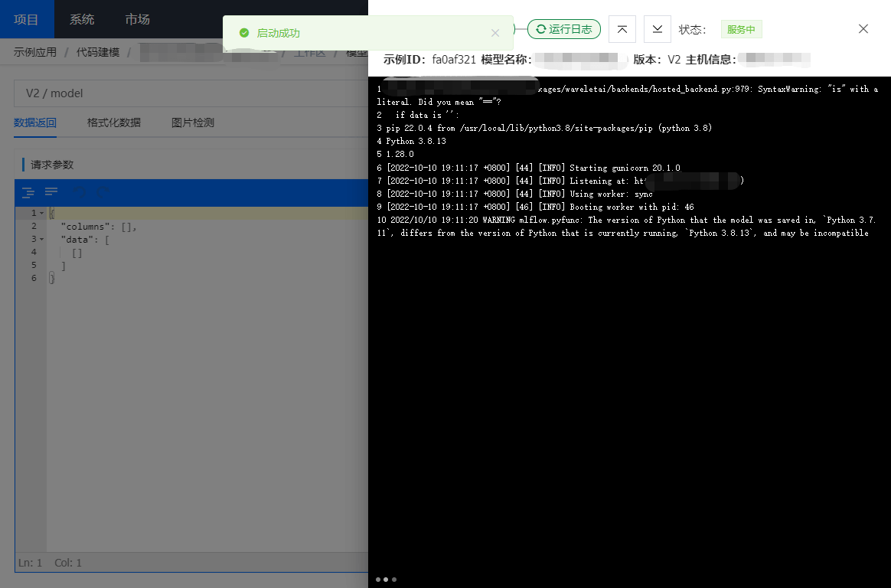Open the 市场 top navigation item
The height and width of the screenshot is (588, 891).
[x=138, y=19]
